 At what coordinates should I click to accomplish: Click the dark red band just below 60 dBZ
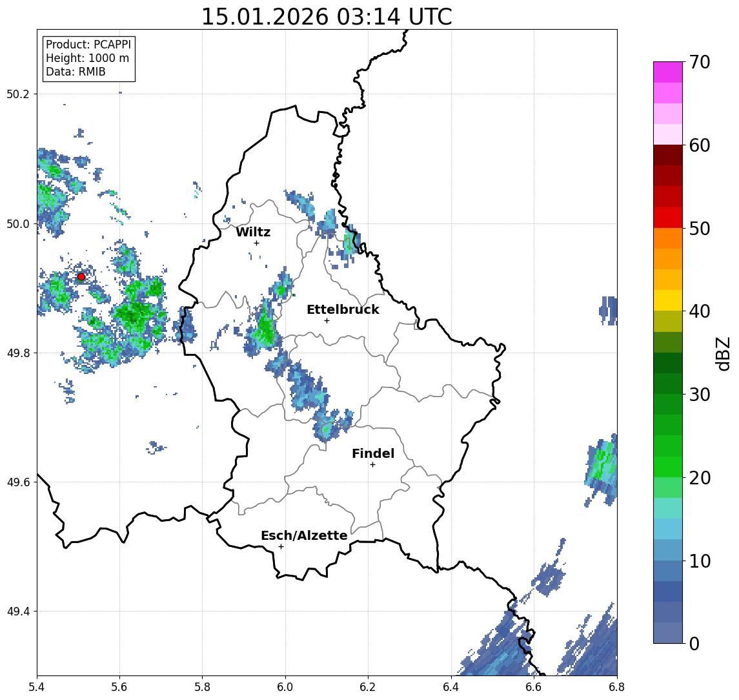(x=668, y=155)
